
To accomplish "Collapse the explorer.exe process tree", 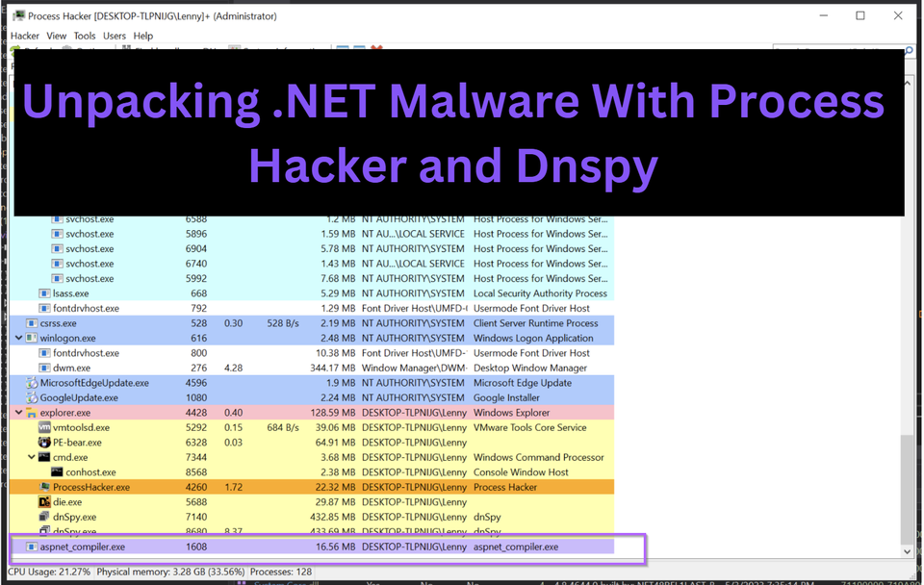I will click(x=17, y=412).
